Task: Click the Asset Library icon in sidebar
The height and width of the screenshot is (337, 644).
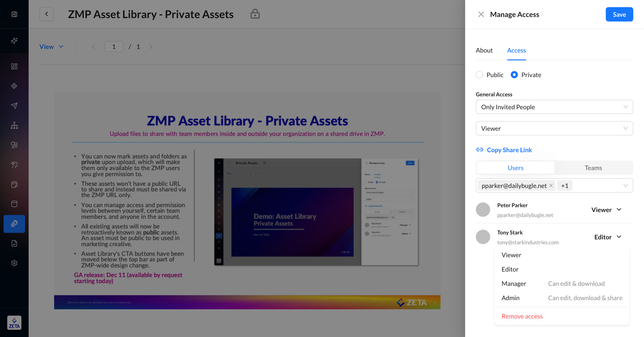Action: [14, 224]
